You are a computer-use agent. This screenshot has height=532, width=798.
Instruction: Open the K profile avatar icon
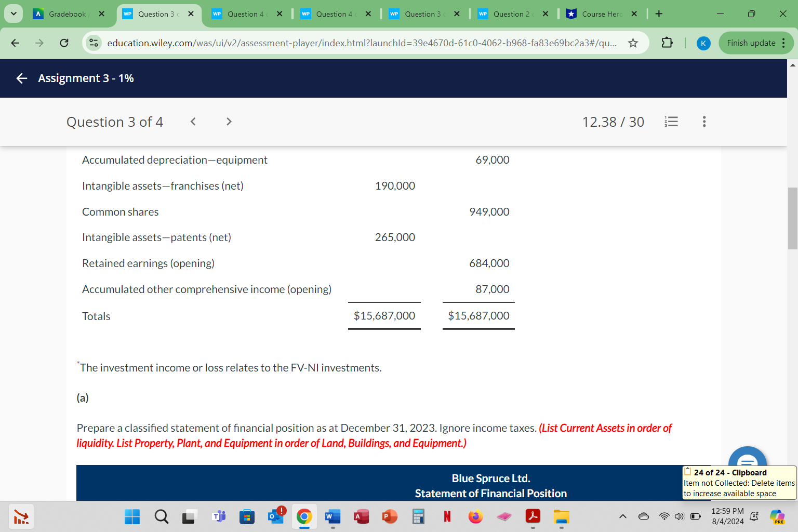(703, 43)
